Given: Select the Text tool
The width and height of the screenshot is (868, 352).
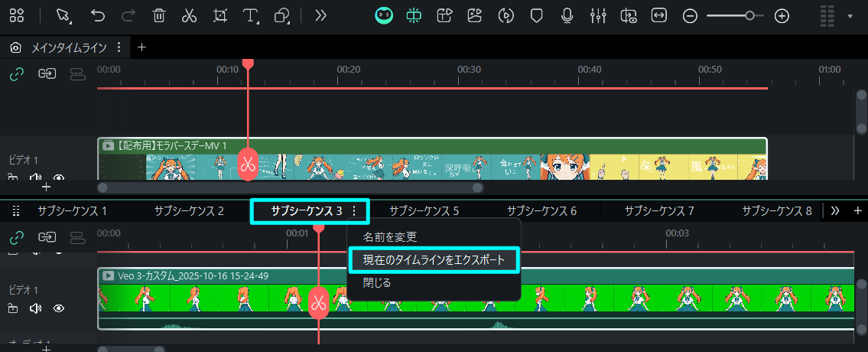Looking at the screenshot, I should pos(251,15).
